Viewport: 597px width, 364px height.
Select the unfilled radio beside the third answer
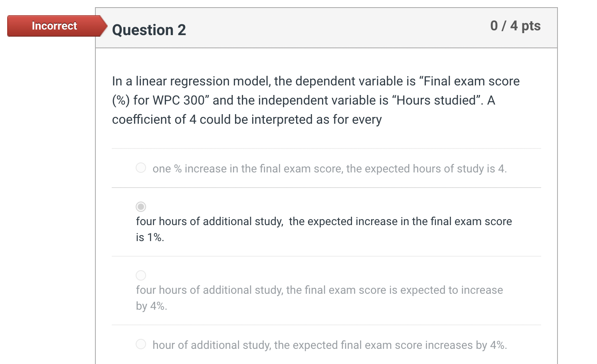tap(140, 275)
